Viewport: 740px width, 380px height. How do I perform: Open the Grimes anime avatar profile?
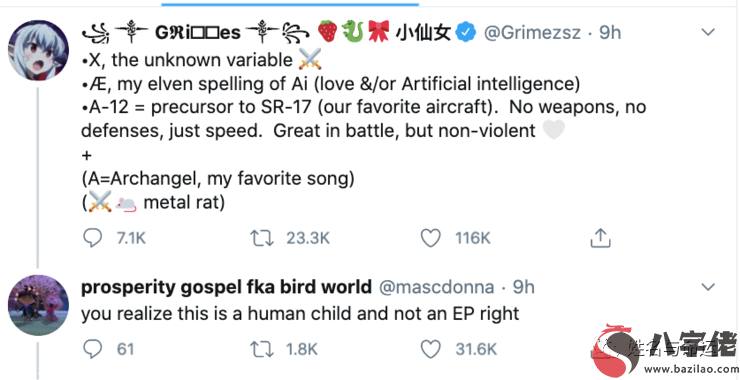click(38, 50)
